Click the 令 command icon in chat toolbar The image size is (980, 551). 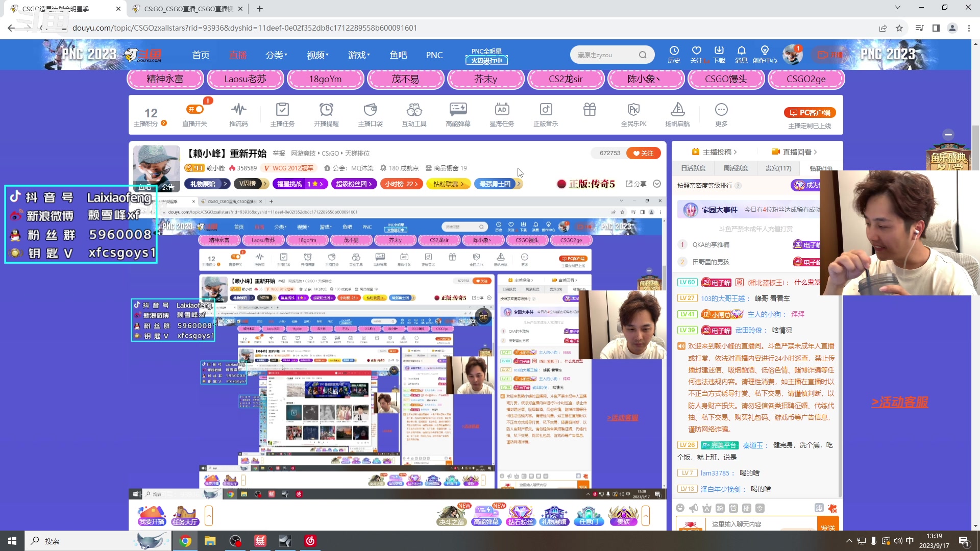759,508
